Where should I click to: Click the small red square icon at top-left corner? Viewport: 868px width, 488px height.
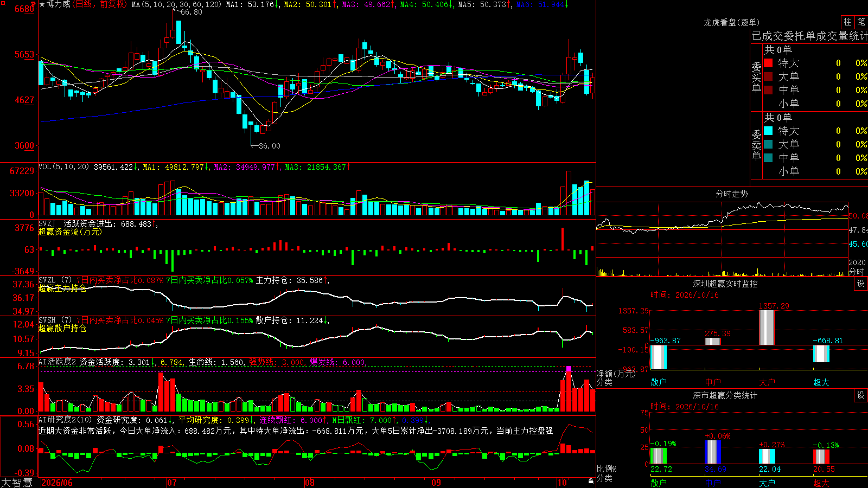point(3,3)
